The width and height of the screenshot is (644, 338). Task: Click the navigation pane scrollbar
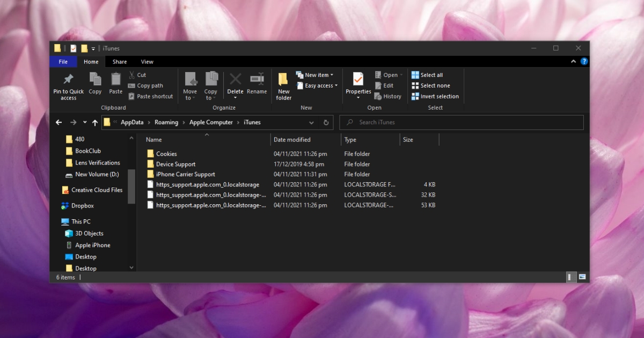point(131,185)
